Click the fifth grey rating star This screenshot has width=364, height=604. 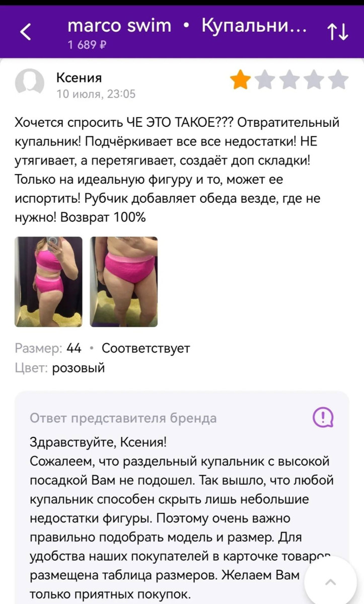(338, 80)
